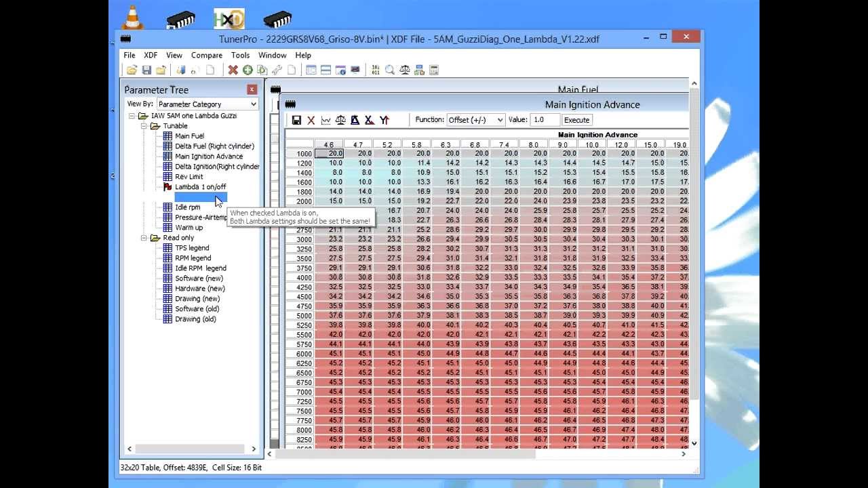
Task: Click the HxD hex editor desktop icon
Action: pos(229,19)
